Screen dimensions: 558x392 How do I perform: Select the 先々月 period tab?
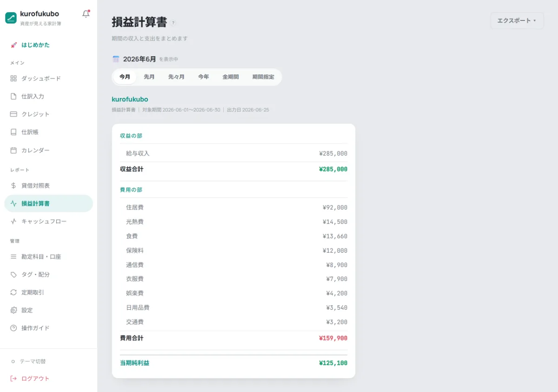[176, 77]
